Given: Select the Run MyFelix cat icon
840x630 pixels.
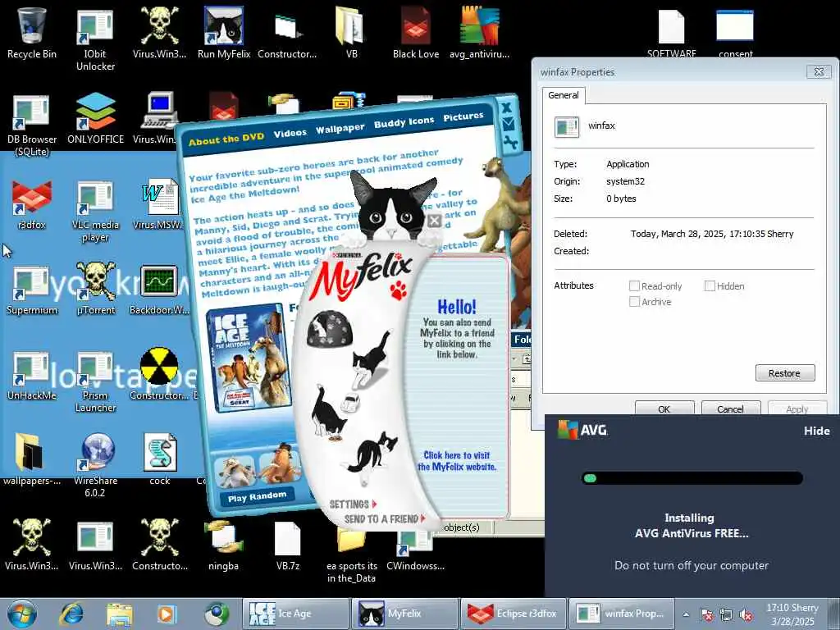Looking at the screenshot, I should tap(223, 33).
